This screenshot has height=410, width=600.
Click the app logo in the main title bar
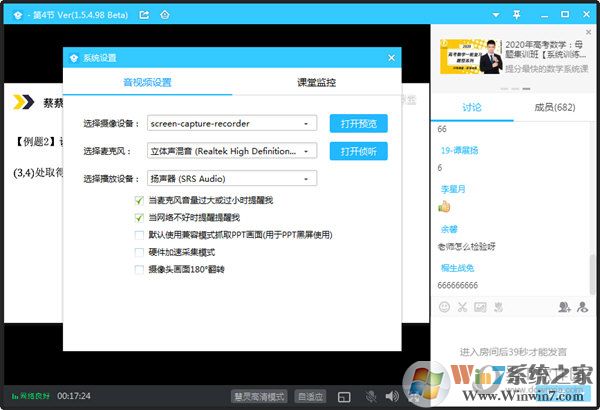point(18,15)
